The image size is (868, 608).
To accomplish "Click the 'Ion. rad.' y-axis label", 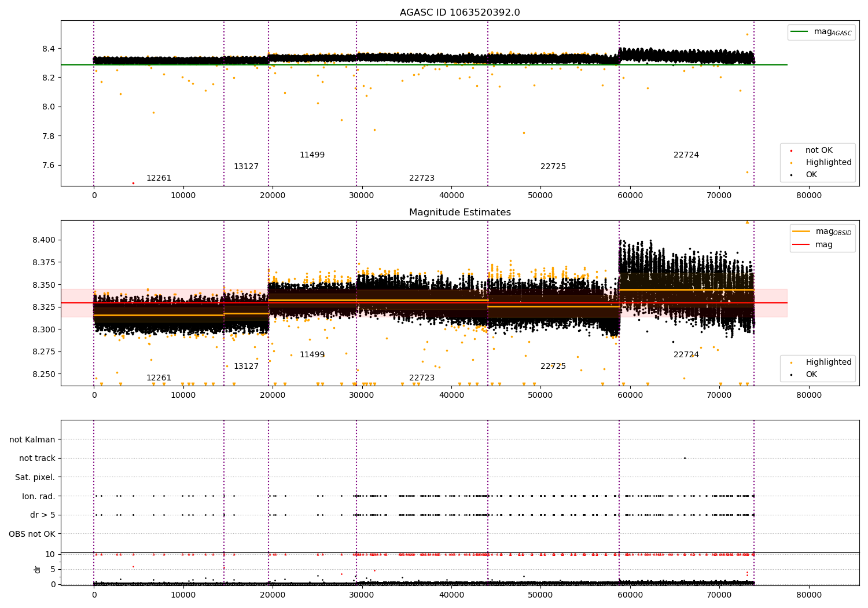I will (x=38, y=496).
